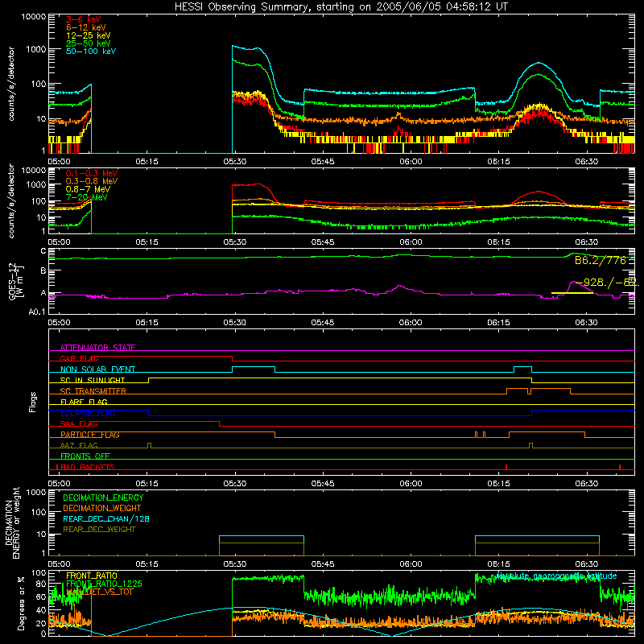Screen dimensions: 644x644
Task: Select the FLARE_FLAG label
Action: (84, 402)
